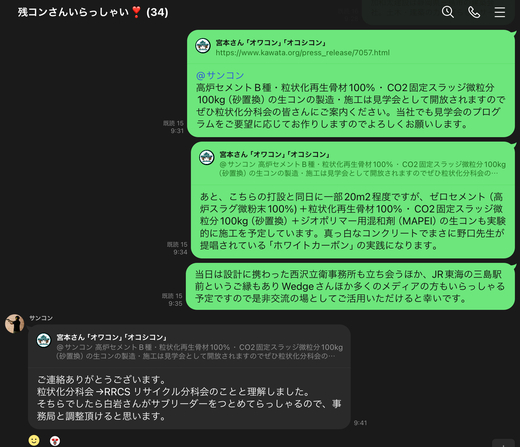520x447 pixels.
Task: Select サンコン's ご連絡ありがとうございます message text
Action: pyautogui.click(x=189, y=398)
